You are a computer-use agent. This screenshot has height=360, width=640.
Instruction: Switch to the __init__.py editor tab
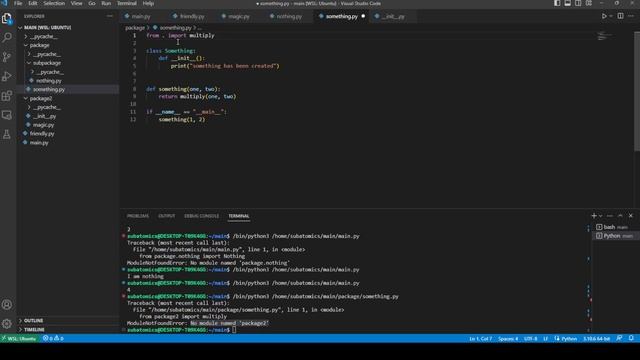[x=393, y=16]
